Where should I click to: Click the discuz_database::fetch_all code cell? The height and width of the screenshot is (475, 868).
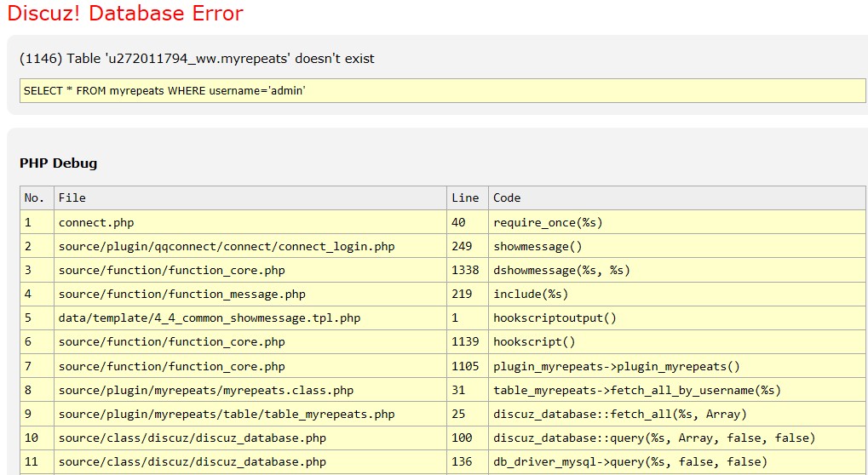[x=677, y=414]
